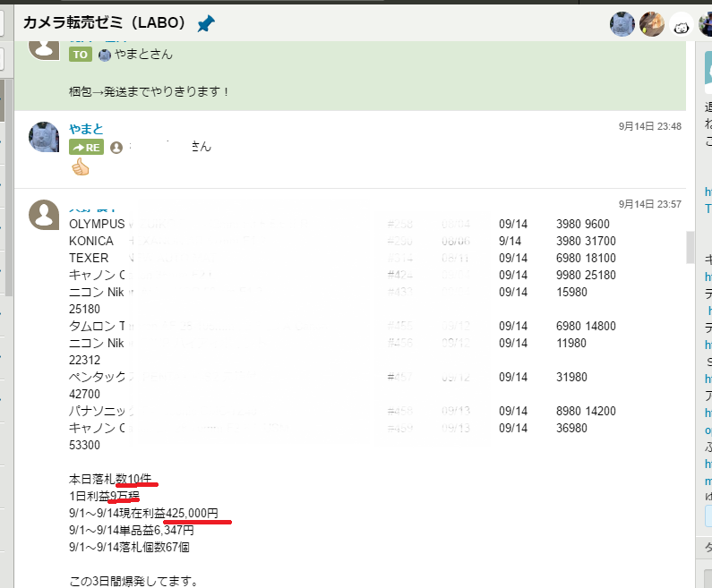
Task: Click the small avatar next to やまとさん
Action: pyautogui.click(x=105, y=55)
